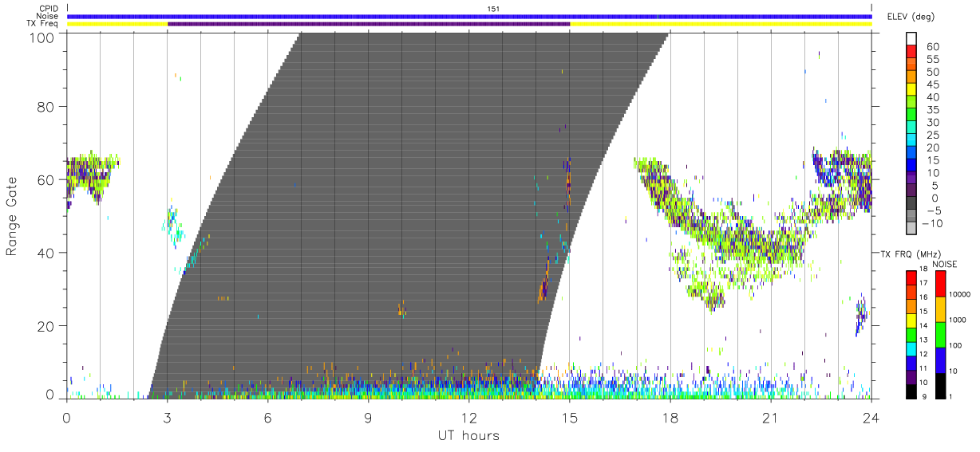Image resolution: width=980 pixels, height=452 pixels.
Task: Click the TX FRQ (MHz) legend title
Action: point(911,254)
